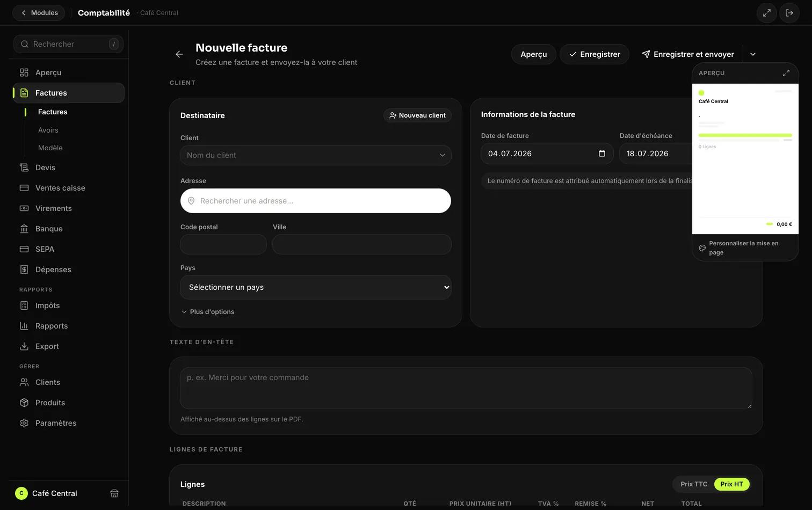Click the Nouveau client button
Image resolution: width=812 pixels, height=510 pixels.
(x=417, y=115)
